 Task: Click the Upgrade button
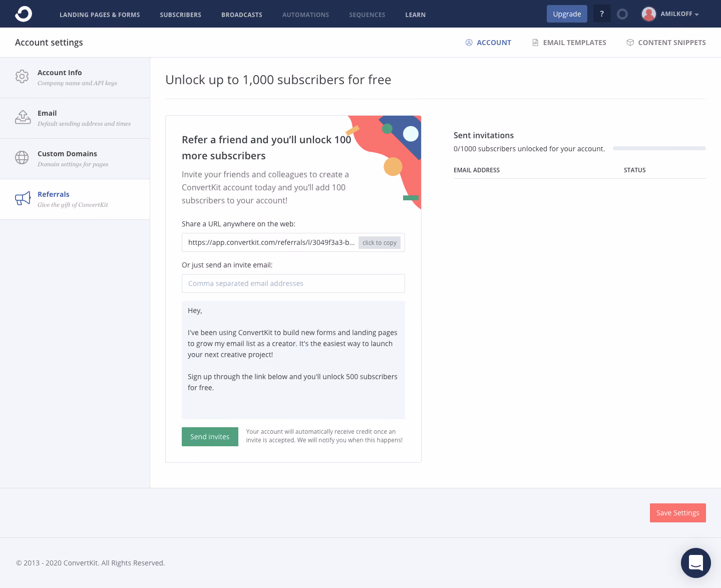[x=567, y=14]
